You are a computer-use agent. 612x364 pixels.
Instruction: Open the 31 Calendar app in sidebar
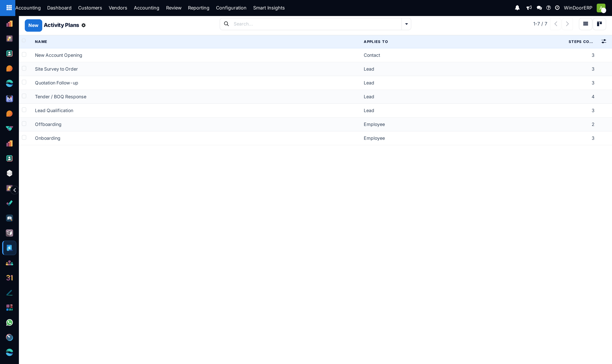[x=9, y=278]
